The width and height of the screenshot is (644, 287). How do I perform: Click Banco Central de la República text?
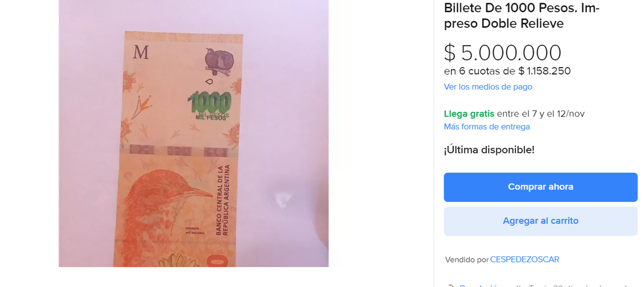click(x=222, y=200)
